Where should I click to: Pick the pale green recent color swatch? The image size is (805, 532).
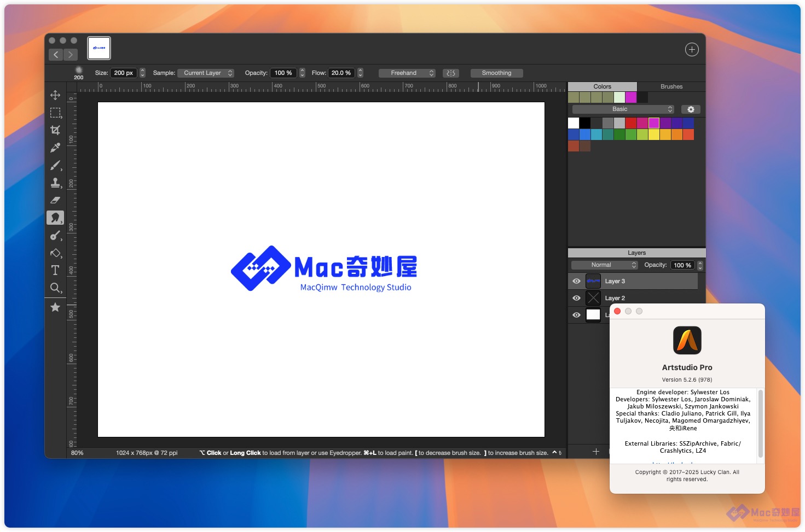[x=619, y=97]
